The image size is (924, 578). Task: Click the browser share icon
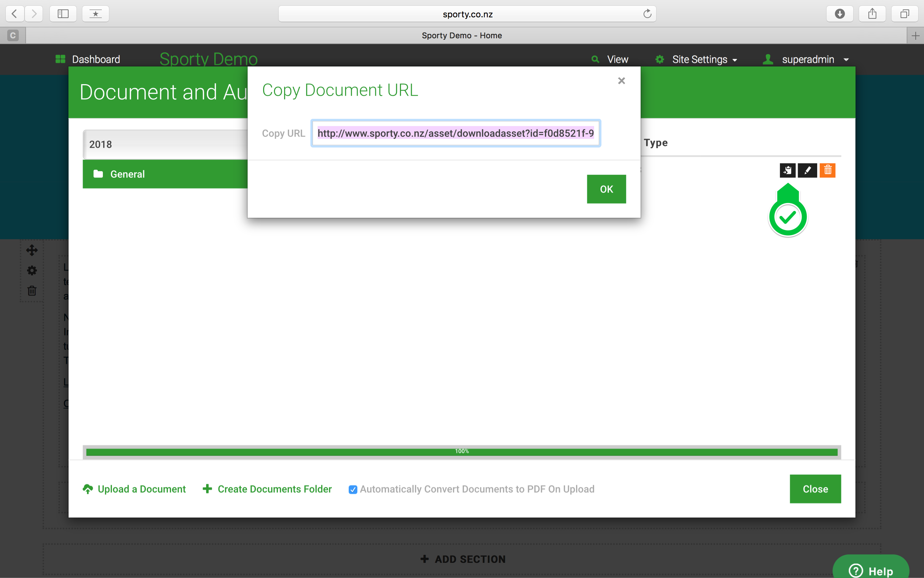[872, 14]
